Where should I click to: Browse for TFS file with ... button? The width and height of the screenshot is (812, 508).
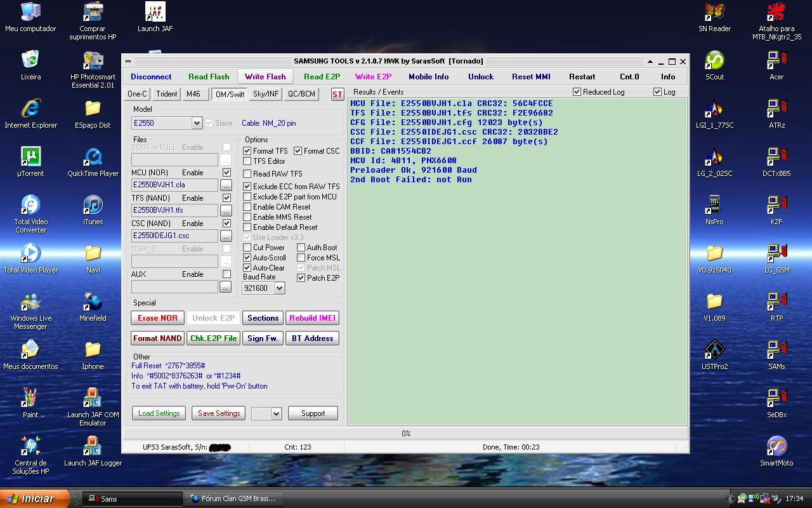[x=226, y=210]
